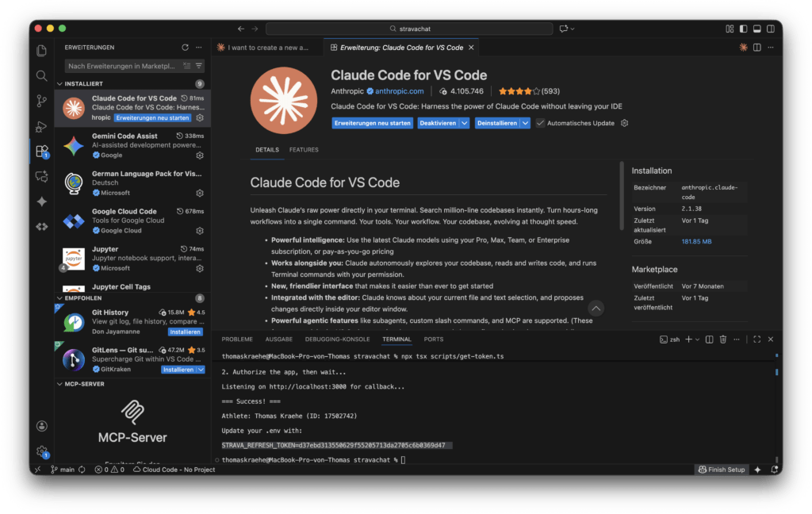Split the editor to the right
The height and width of the screenshot is (514, 812).
(x=757, y=47)
